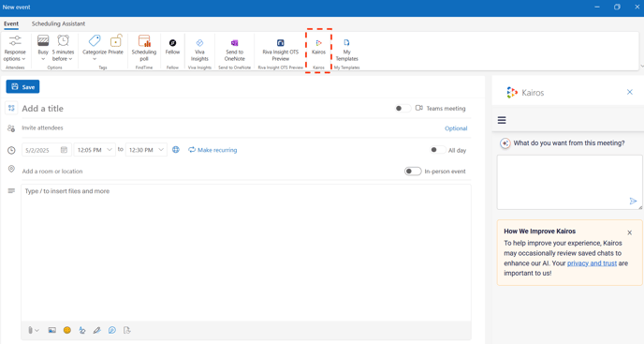Toggle the Teams meeting switch
Screen dimensions: 644x344
coord(402,108)
